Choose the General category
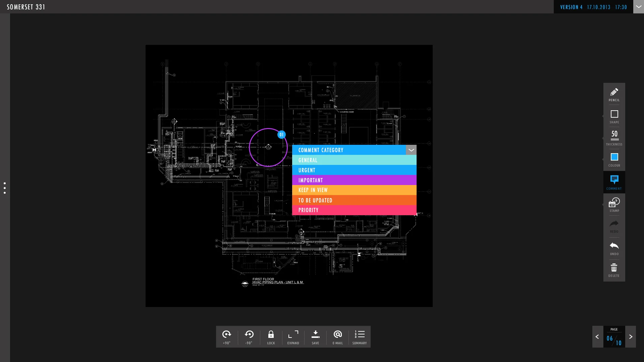Screen dimensions: 644x362 354,160
